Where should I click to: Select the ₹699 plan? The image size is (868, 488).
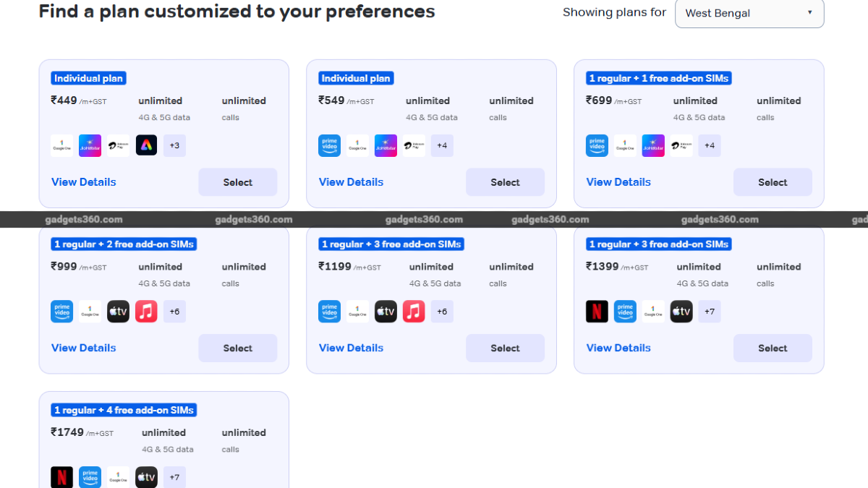[x=773, y=182]
